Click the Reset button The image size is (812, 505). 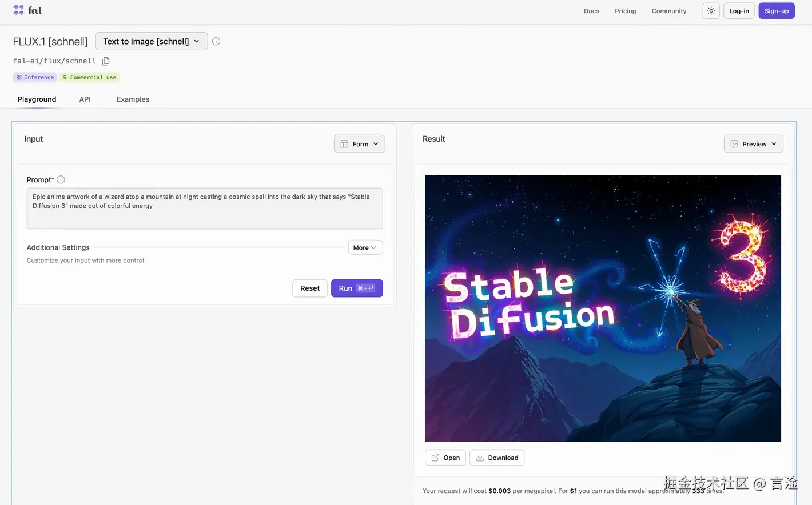click(x=310, y=288)
